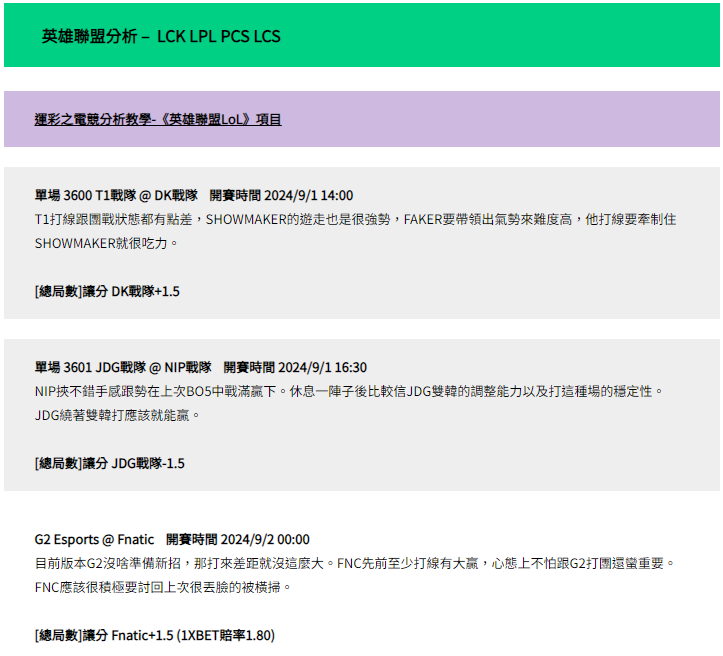Click the 英雄聯盟分析 – LCK LPL PCS LCS header
723x656 pixels.
(161, 36)
